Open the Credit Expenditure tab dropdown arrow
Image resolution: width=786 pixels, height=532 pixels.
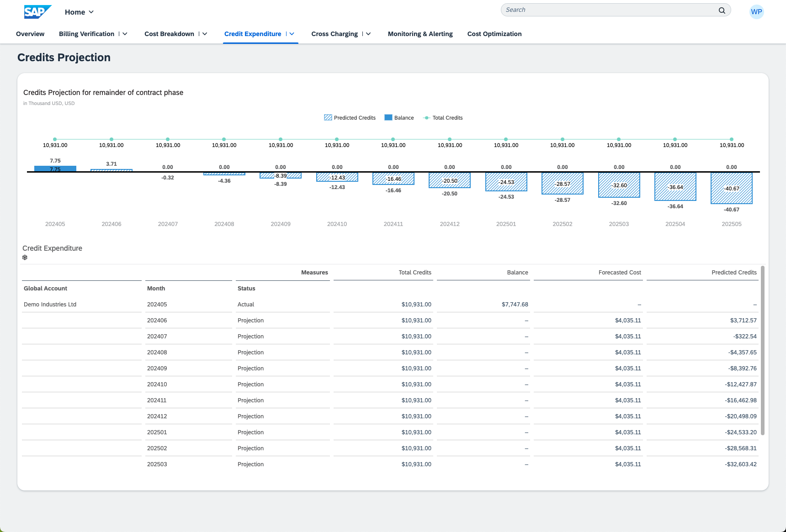[292, 34]
